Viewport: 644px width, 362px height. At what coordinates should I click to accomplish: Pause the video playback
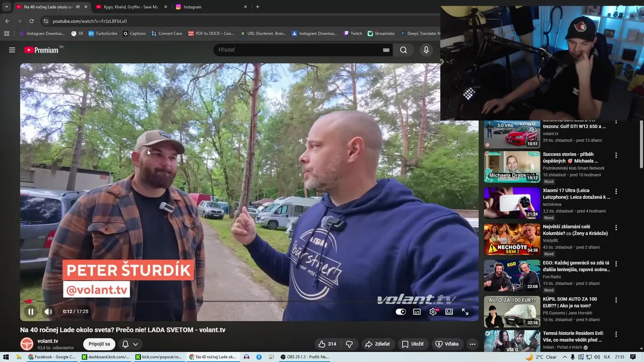click(x=31, y=312)
